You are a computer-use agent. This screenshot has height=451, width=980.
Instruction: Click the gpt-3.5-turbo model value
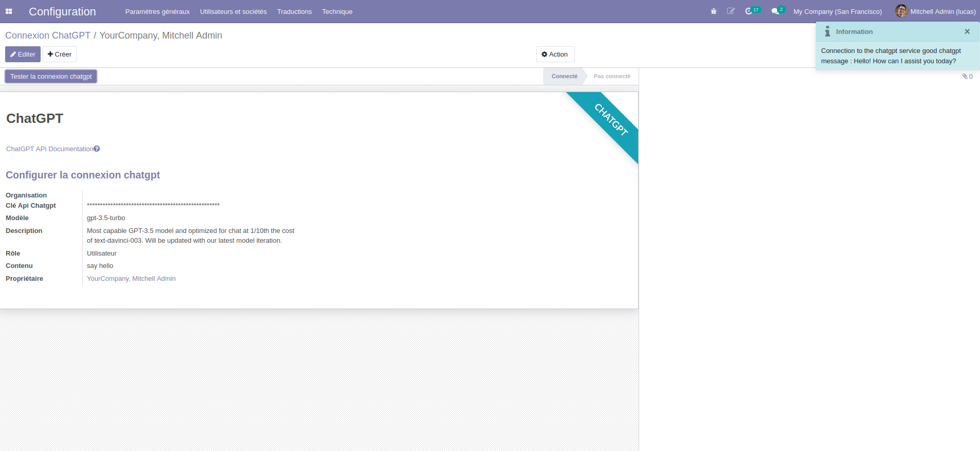(x=106, y=218)
